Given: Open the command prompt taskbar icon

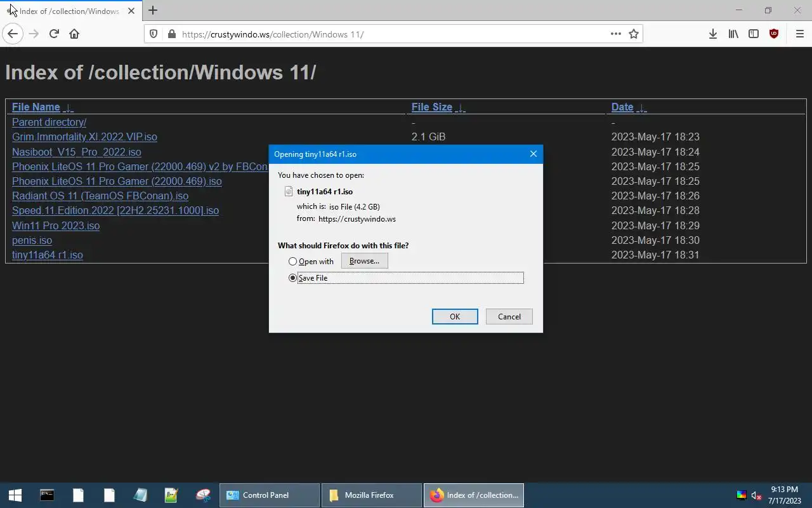Looking at the screenshot, I should (47, 495).
